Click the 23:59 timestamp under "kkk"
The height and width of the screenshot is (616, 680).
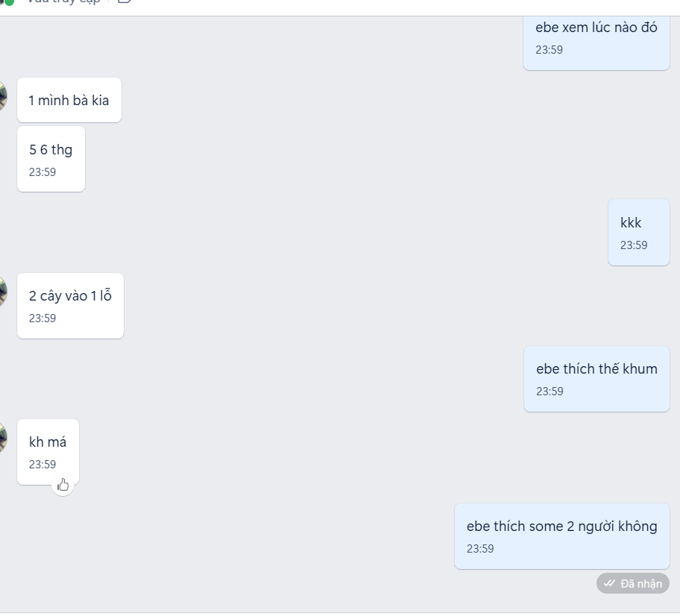[634, 245]
